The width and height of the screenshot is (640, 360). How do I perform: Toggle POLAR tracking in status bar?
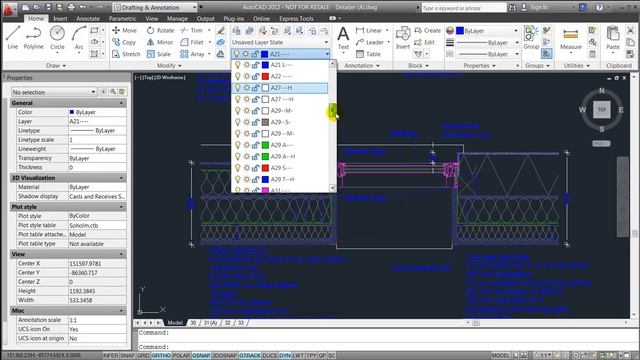182,356
